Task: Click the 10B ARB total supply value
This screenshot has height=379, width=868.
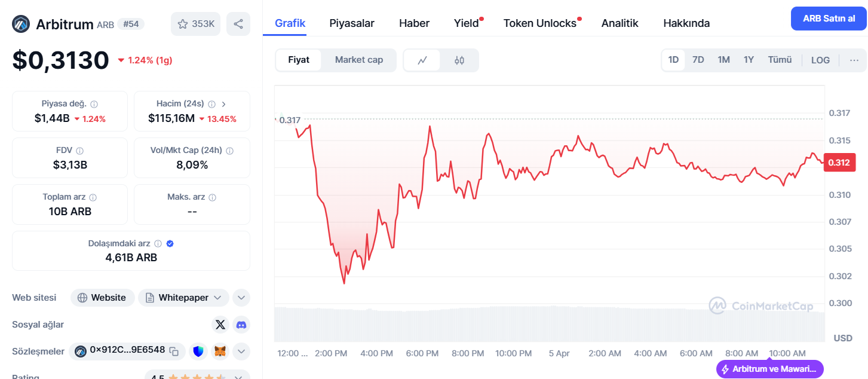Action: [x=70, y=212]
